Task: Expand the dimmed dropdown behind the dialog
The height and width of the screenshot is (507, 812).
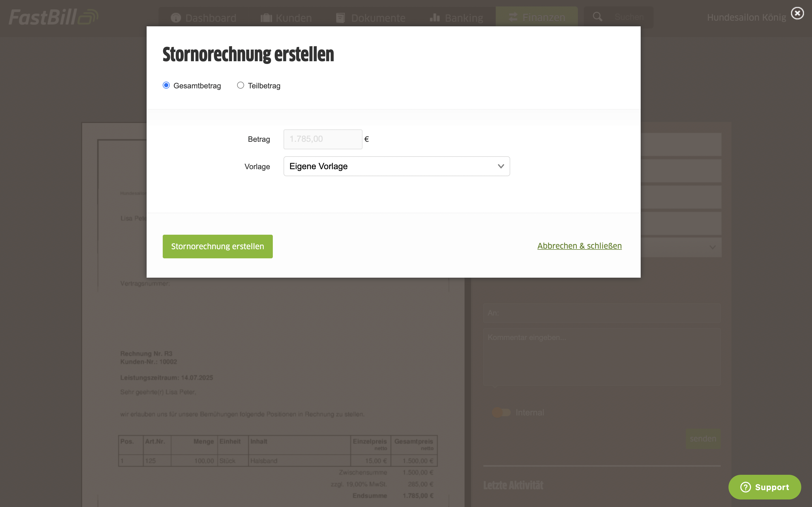Action: (x=712, y=248)
